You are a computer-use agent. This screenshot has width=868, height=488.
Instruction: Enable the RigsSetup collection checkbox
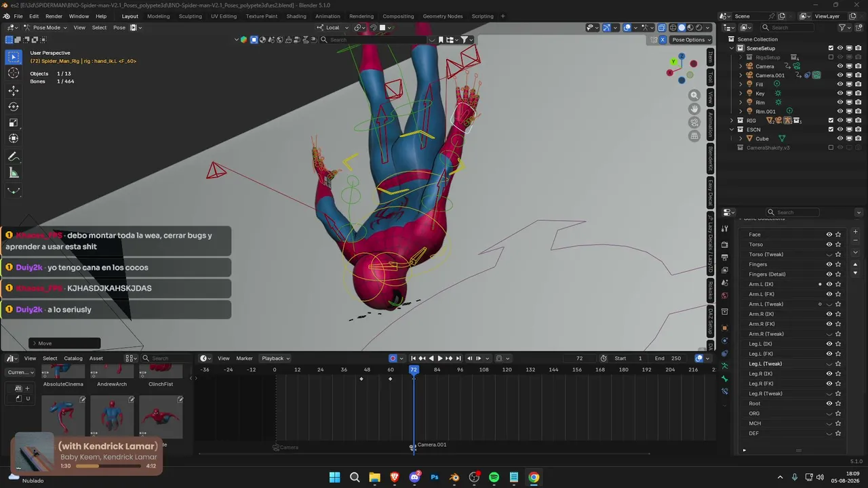[x=831, y=57]
